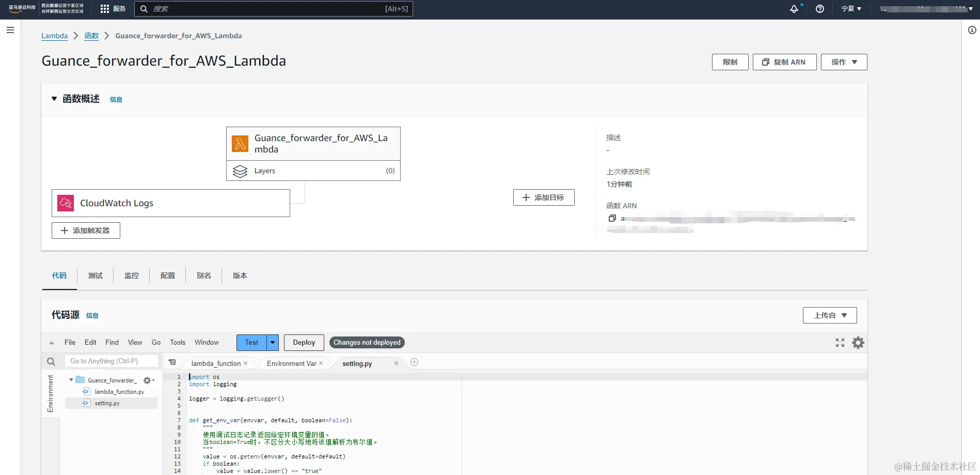Click the Test button

[251, 343]
